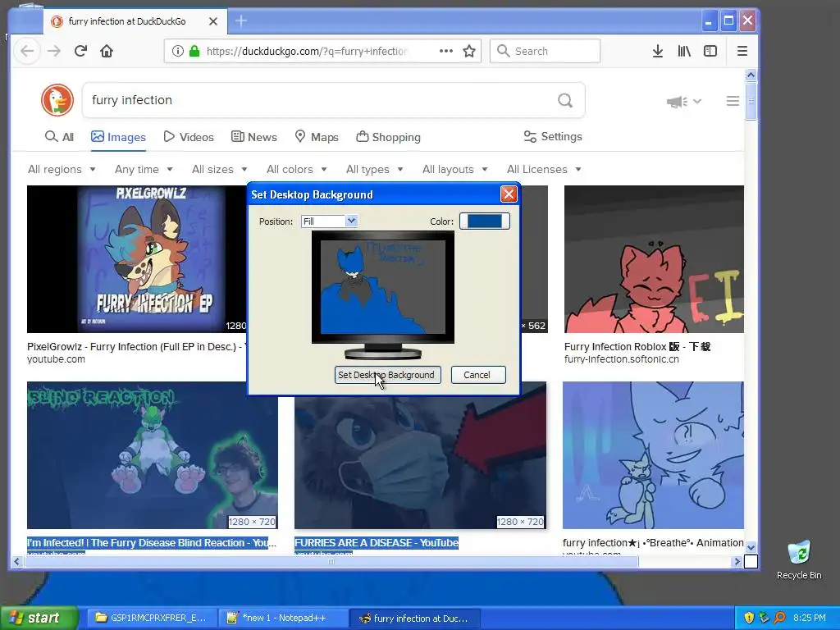Open the page actions three-dot menu
Image resolution: width=840 pixels, height=630 pixels.
point(445,51)
